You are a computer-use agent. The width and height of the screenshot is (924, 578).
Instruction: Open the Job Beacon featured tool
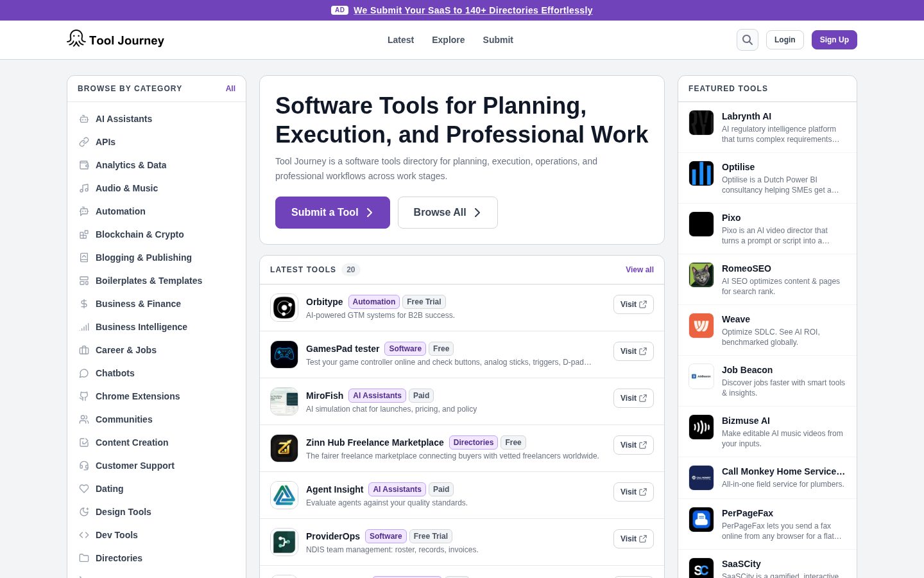[x=767, y=381]
